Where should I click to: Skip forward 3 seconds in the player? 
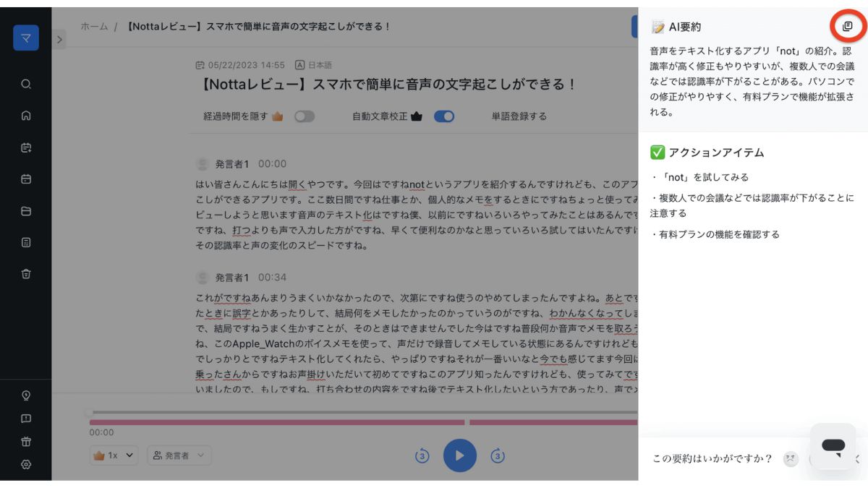pyautogui.click(x=498, y=455)
